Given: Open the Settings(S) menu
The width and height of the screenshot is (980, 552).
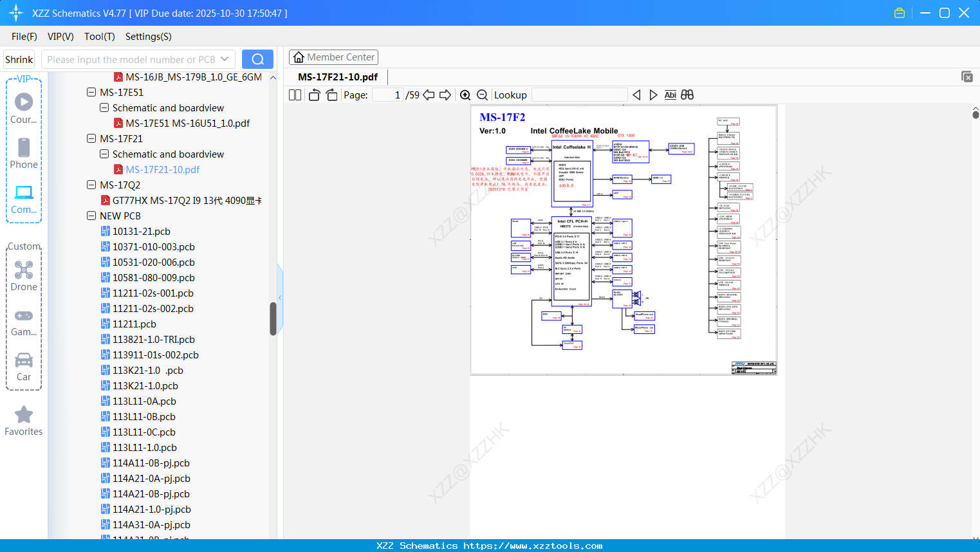Looking at the screenshot, I should click(149, 37).
